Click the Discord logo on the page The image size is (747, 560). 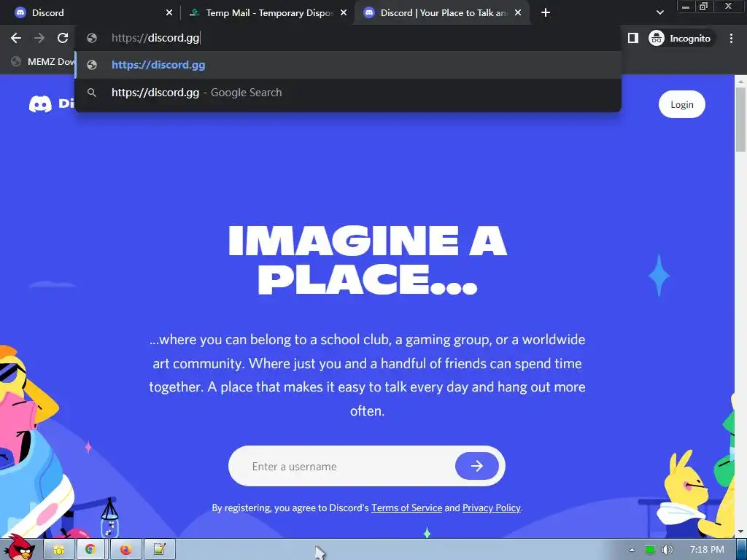click(x=51, y=104)
